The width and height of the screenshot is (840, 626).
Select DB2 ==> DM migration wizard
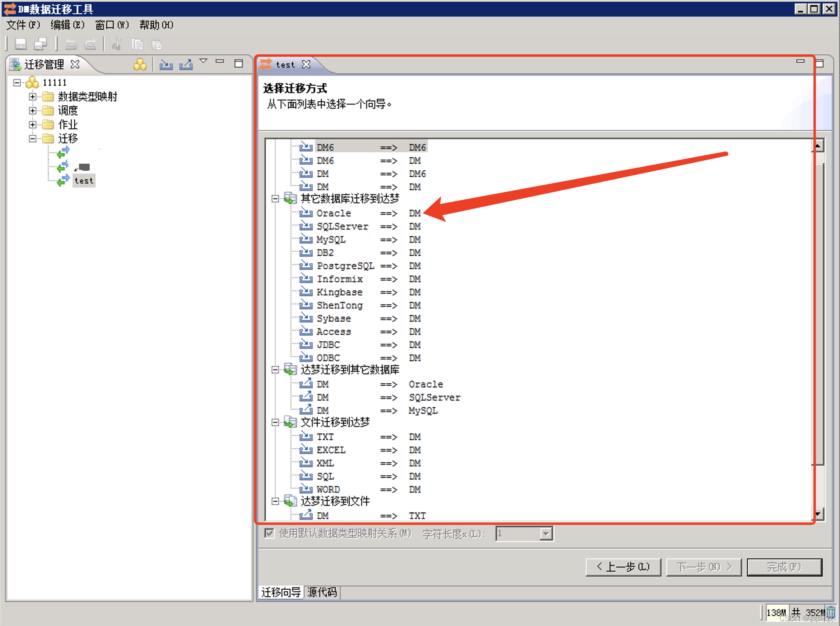coord(360,253)
